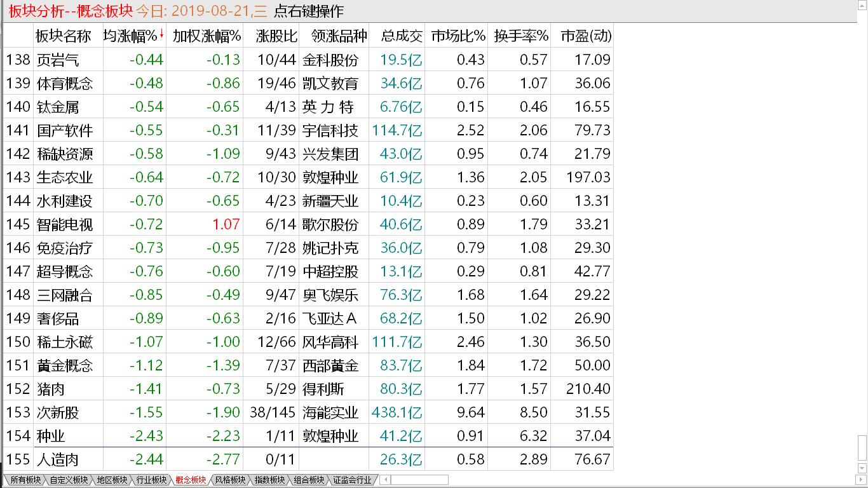The width and height of the screenshot is (868, 488).
Task: Sort by the 板块名称 column header
Action: point(64,36)
